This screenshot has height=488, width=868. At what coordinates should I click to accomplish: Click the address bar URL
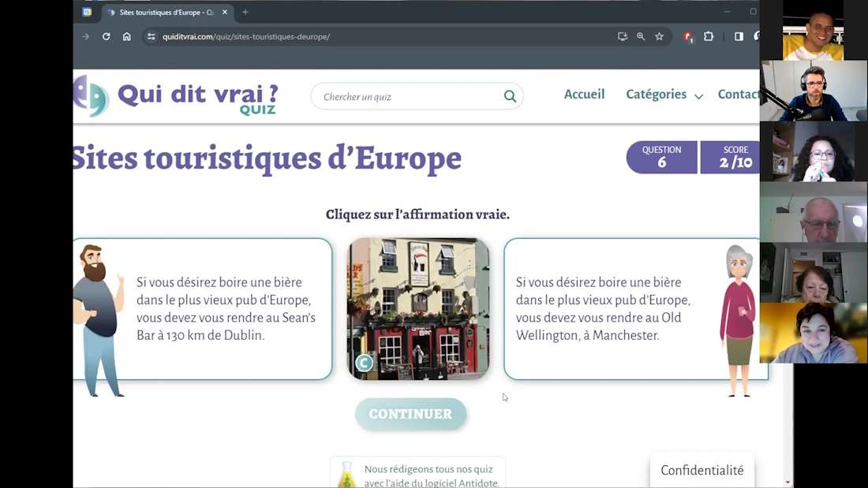(246, 36)
